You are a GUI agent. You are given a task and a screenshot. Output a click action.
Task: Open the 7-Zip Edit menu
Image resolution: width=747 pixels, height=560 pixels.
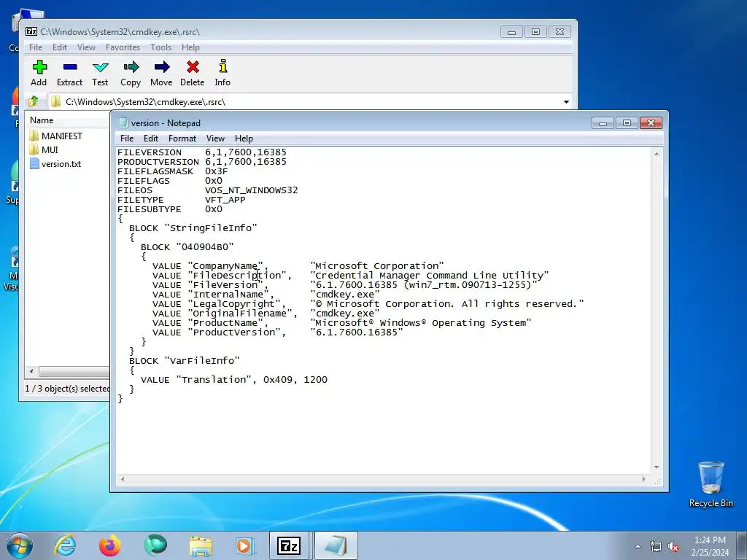click(60, 47)
